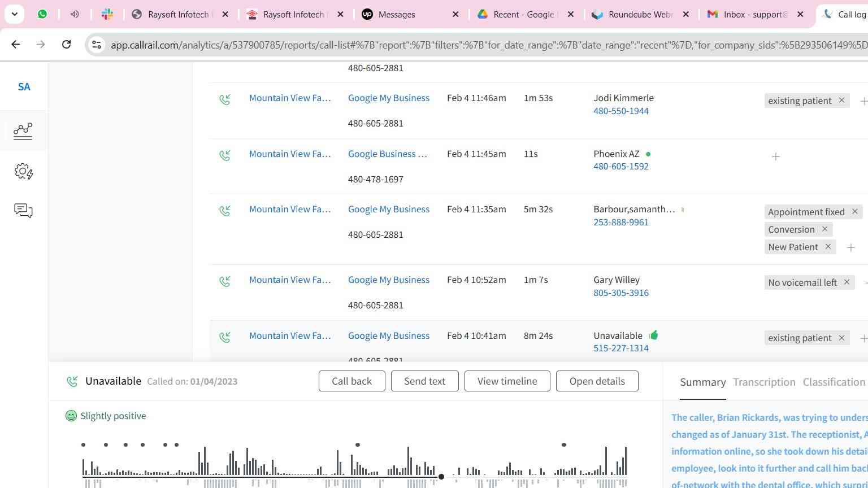
Task: Click the View timeline button
Action: pyautogui.click(x=507, y=381)
